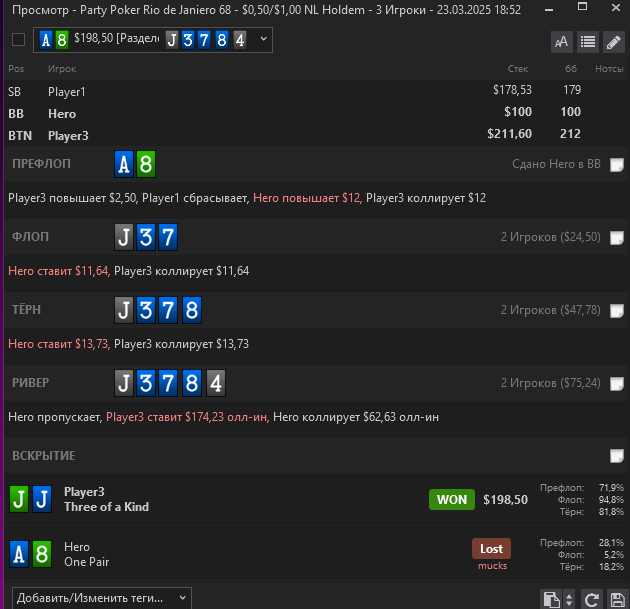Click the refresh replay icon

point(591,600)
